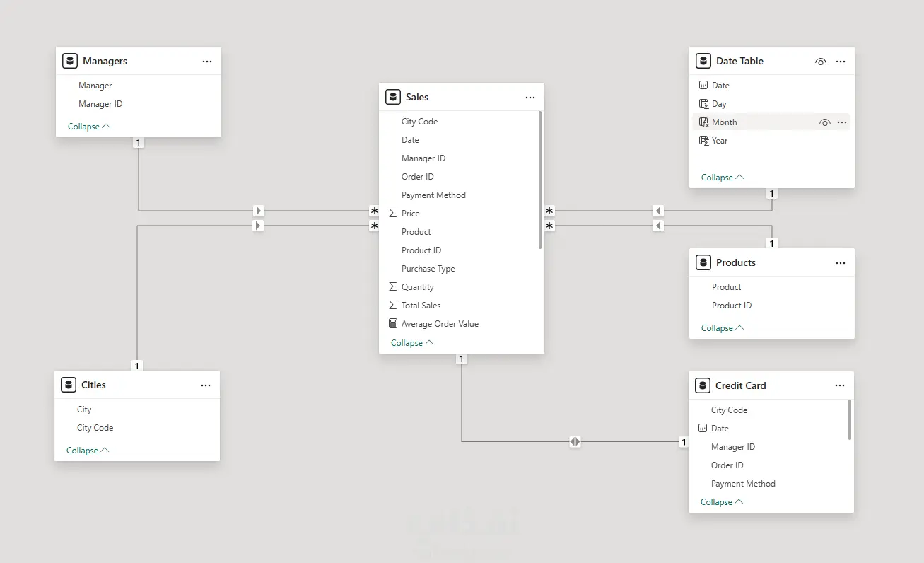Select Order ID in the Credit Card table
The height and width of the screenshot is (563, 924).
727,465
